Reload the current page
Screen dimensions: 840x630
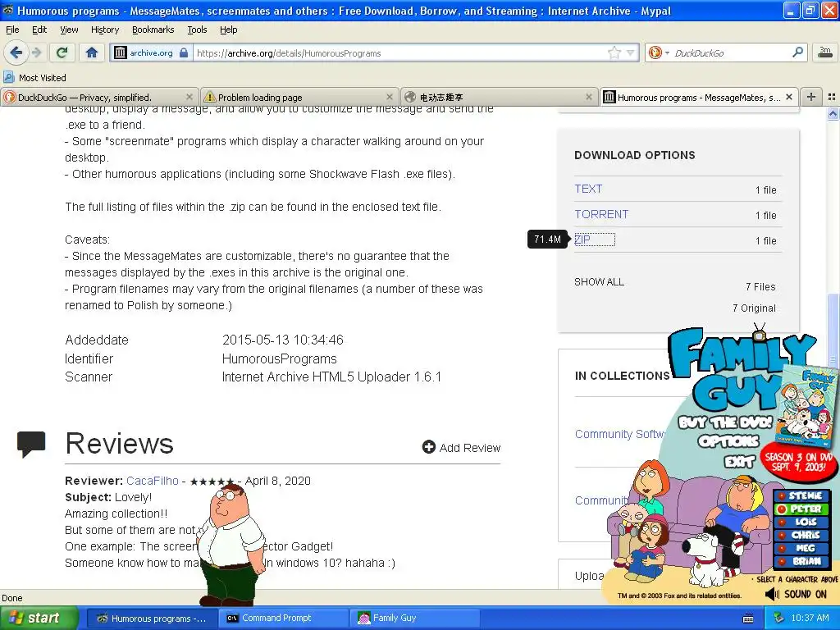62,52
